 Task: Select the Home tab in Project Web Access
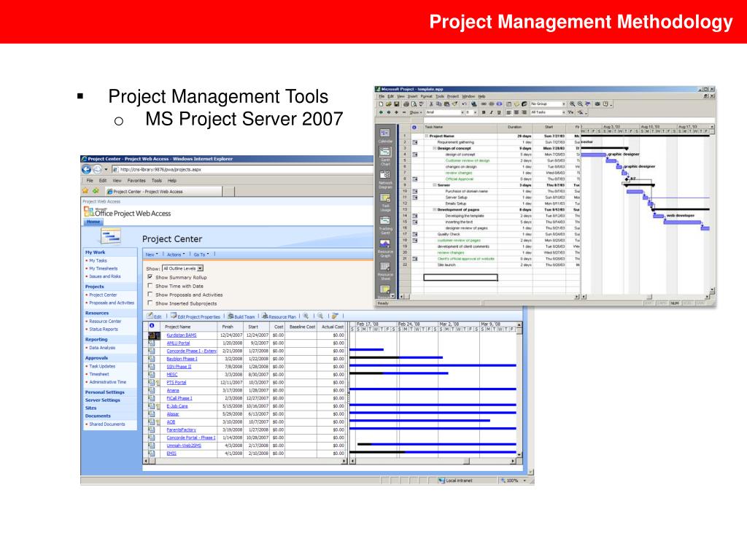coord(93,222)
